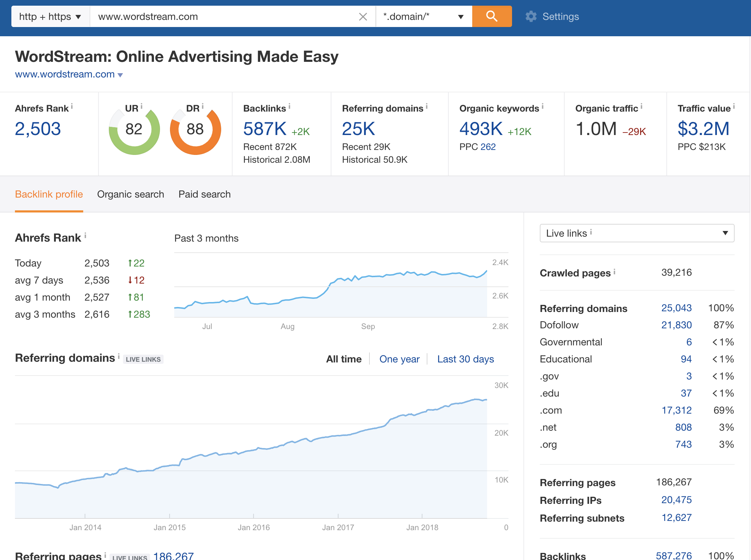Viewport: 751px width, 560px height.
Task: Open the .com domains count 17,312
Action: click(677, 410)
